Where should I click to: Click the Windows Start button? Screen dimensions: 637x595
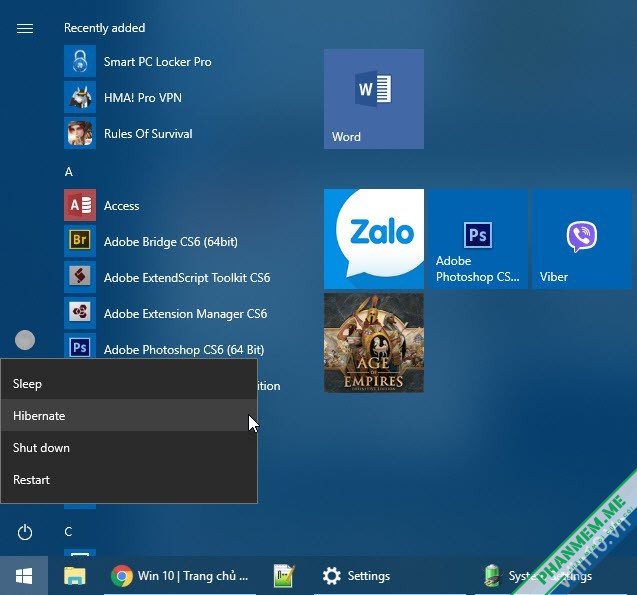click(x=24, y=576)
